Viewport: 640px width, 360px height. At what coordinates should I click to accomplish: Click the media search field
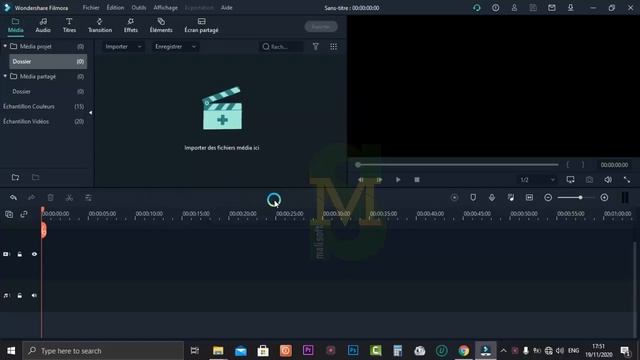point(282,47)
